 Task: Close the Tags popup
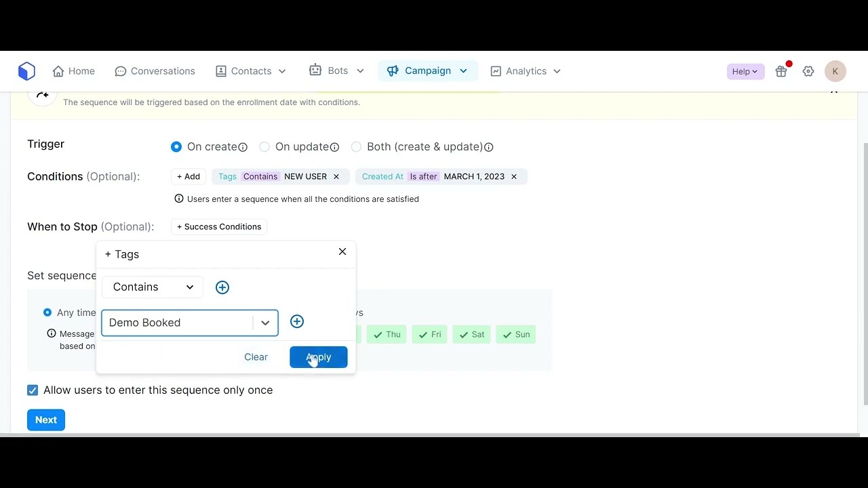(x=342, y=251)
